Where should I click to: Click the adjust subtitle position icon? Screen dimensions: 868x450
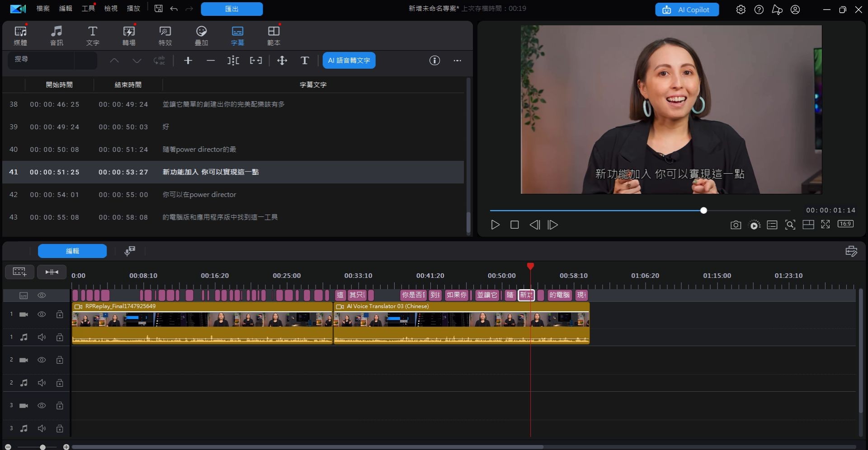282,61
